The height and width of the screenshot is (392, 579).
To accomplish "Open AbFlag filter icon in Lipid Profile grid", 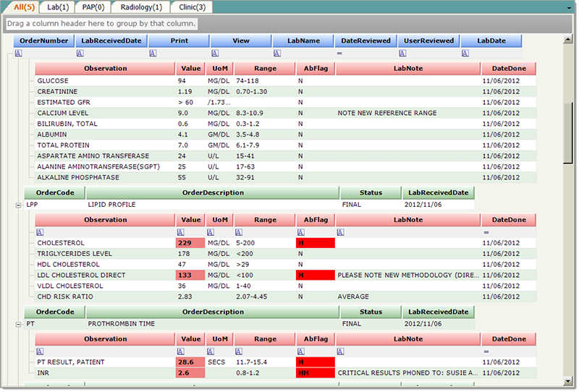I will (x=301, y=232).
